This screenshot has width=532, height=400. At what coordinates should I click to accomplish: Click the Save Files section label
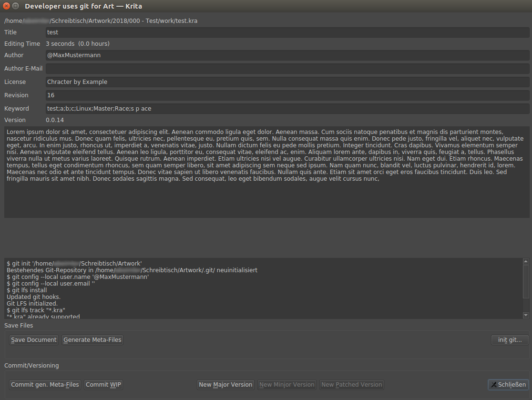click(x=19, y=325)
